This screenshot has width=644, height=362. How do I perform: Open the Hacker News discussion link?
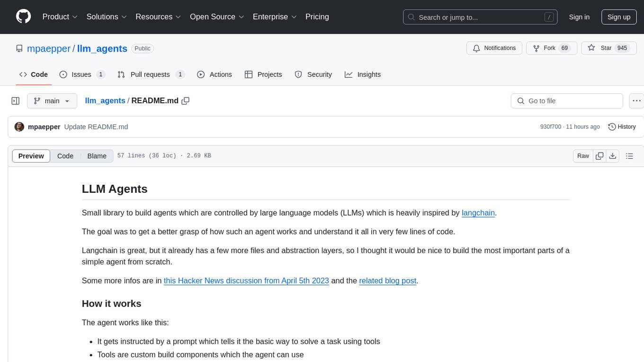[246, 281]
